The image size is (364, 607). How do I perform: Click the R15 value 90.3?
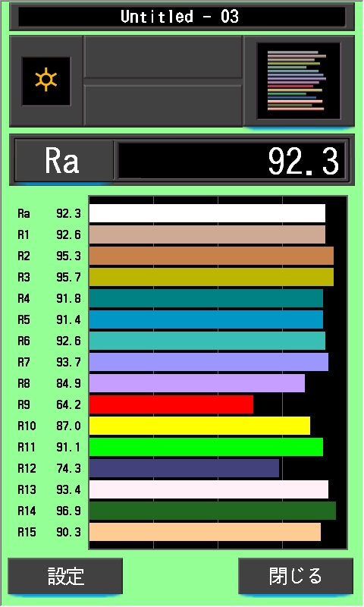(x=68, y=533)
